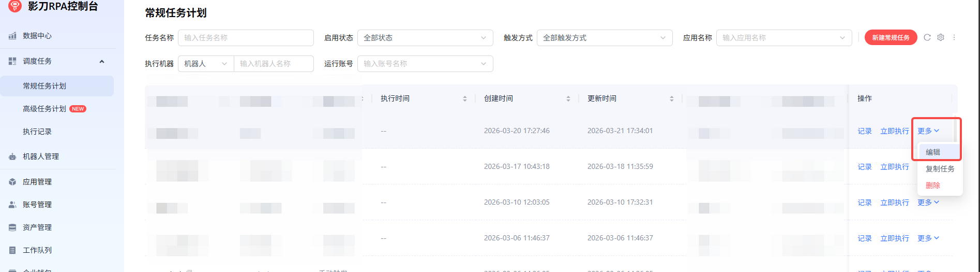Click the 机器人管理 robot icon

pos(12,156)
